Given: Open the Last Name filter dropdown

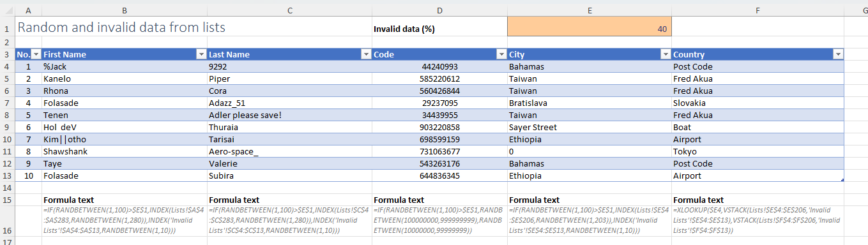Looking at the screenshot, I should pos(367,55).
